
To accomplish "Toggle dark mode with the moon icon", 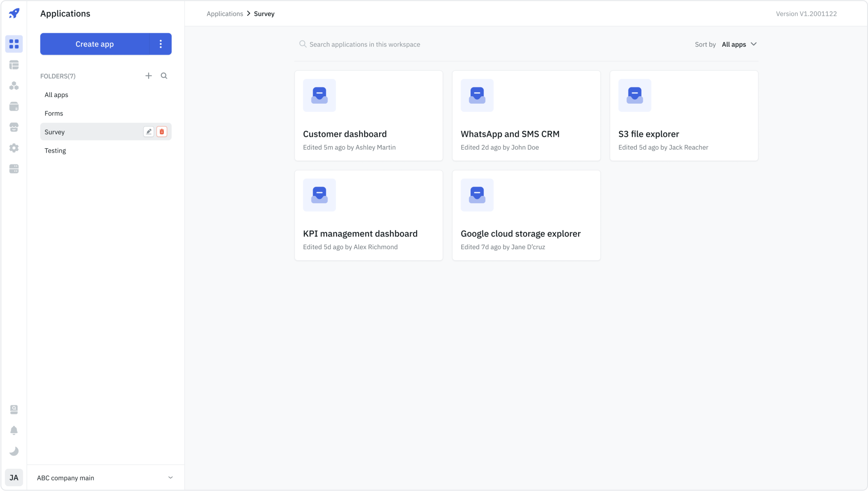I will coord(14,451).
